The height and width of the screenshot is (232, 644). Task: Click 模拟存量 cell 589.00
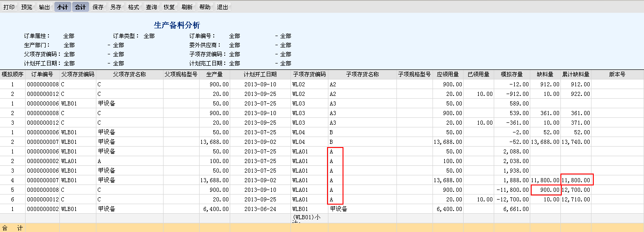tap(512, 103)
